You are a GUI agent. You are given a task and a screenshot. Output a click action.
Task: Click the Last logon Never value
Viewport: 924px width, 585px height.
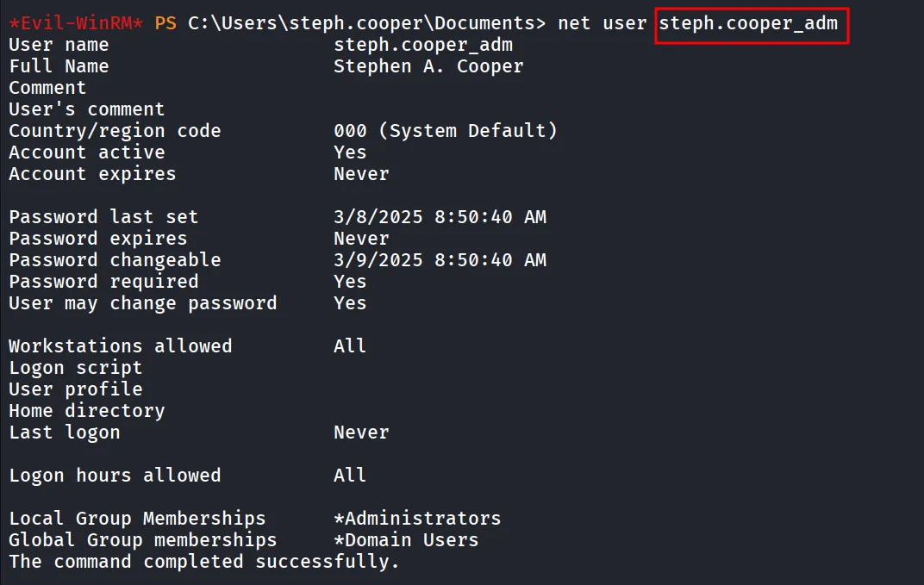(x=361, y=433)
